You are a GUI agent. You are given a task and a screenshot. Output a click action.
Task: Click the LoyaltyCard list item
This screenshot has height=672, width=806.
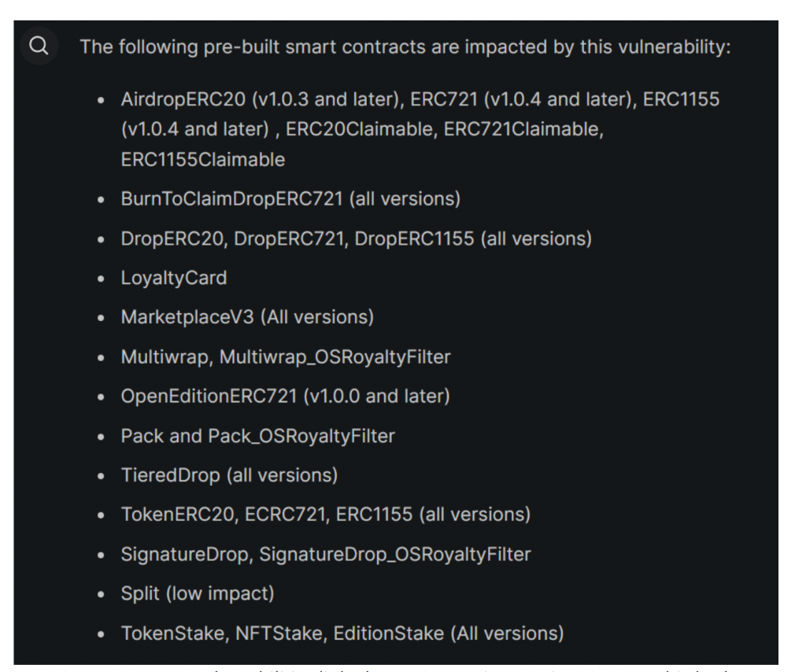[174, 278]
